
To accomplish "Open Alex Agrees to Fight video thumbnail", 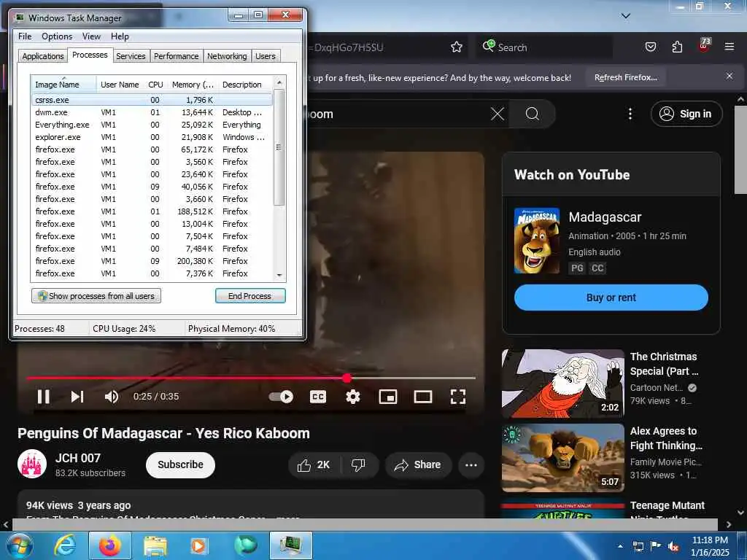I will click(562, 458).
